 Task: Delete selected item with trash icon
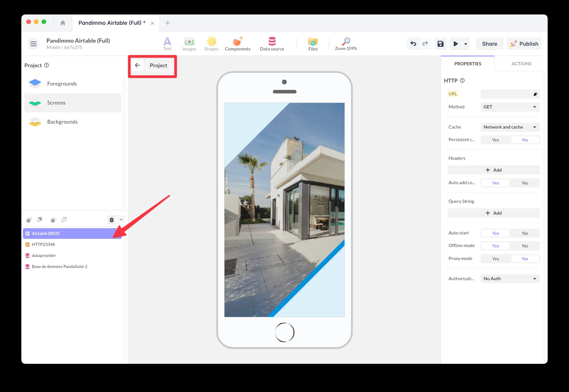tap(111, 220)
